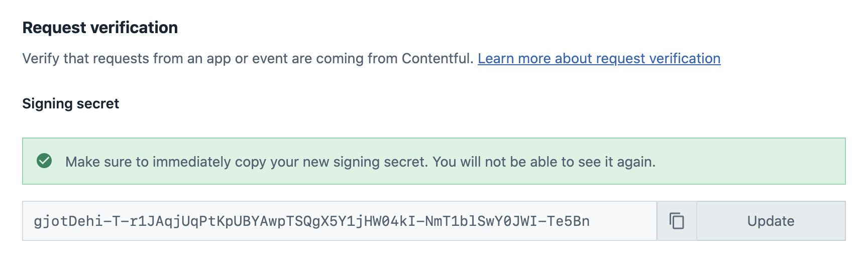Screen dimensions: 868x263
Task: Click the Request verification heading
Action: 100,28
